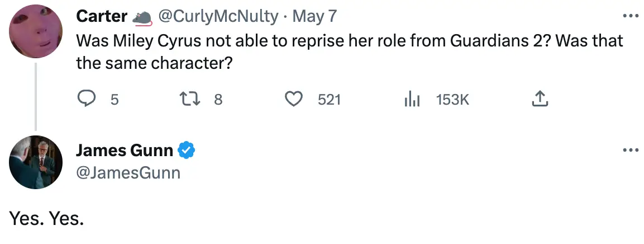This screenshot has height=244, width=644.
Task: Click the 8 retweets count
Action: pyautogui.click(x=218, y=100)
